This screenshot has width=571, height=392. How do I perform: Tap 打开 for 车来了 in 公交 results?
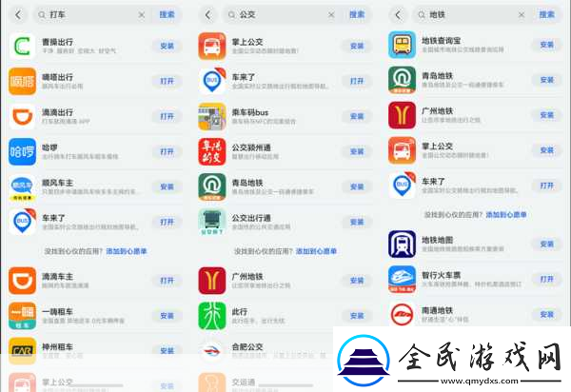click(357, 81)
